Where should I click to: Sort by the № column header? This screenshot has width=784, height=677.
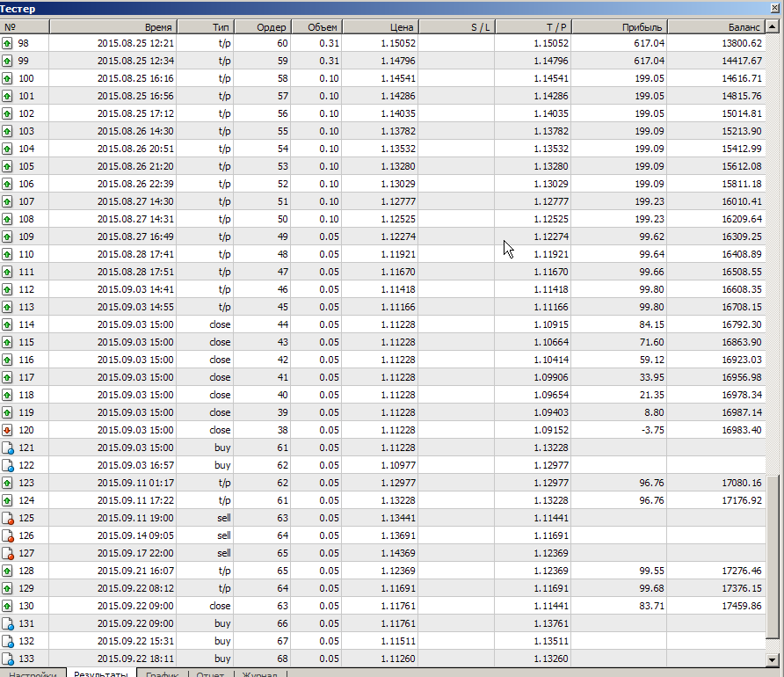25,27
